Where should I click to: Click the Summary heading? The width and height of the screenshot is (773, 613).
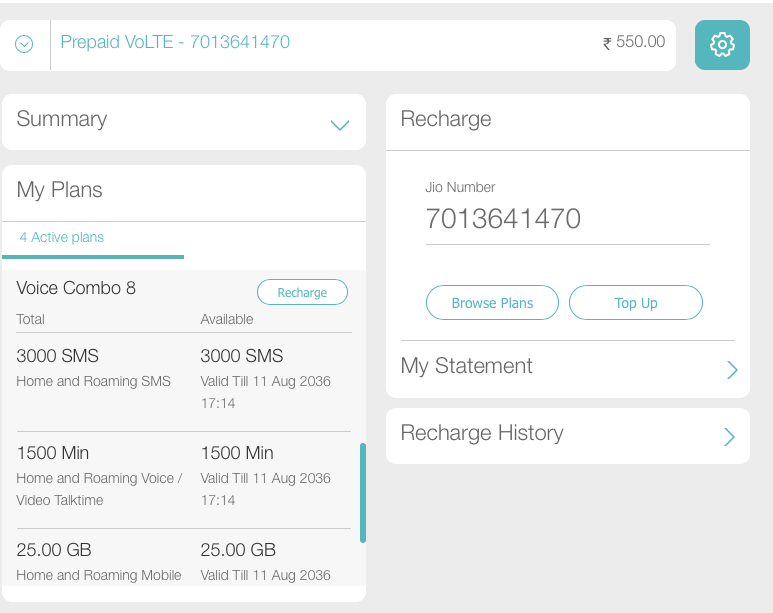[x=62, y=119]
